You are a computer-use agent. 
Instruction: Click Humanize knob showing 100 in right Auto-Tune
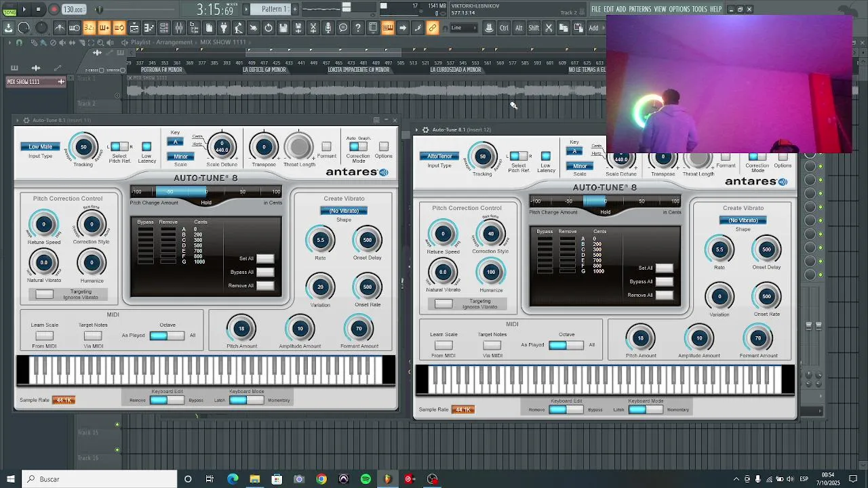tap(491, 272)
